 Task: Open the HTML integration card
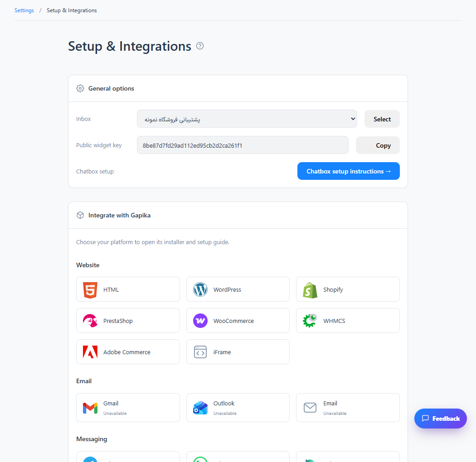pos(128,289)
